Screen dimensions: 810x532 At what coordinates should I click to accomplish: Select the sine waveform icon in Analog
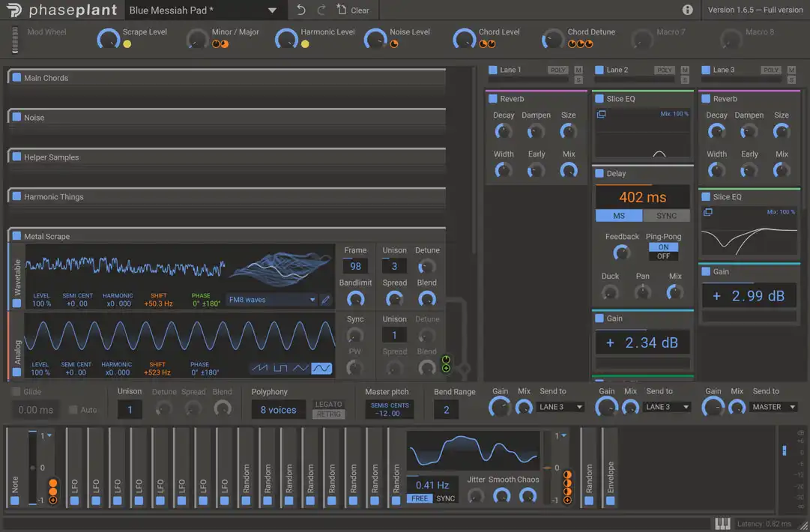point(321,368)
